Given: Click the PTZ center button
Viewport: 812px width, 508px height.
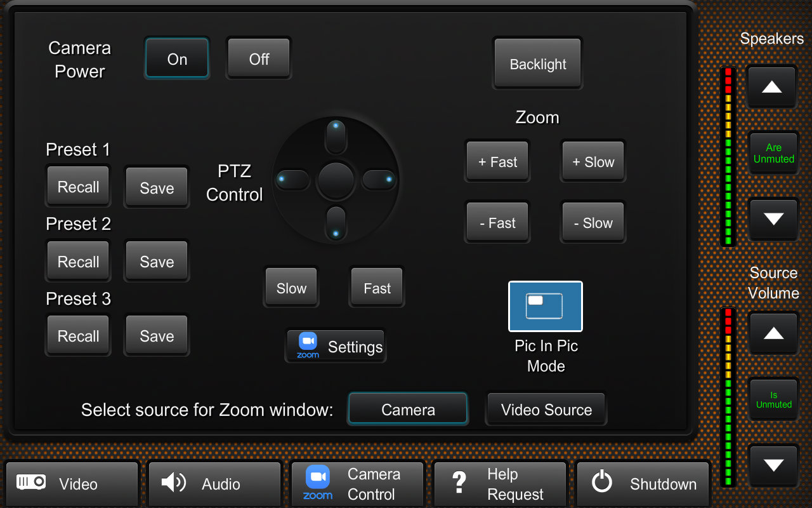Looking at the screenshot, I should 336,180.
